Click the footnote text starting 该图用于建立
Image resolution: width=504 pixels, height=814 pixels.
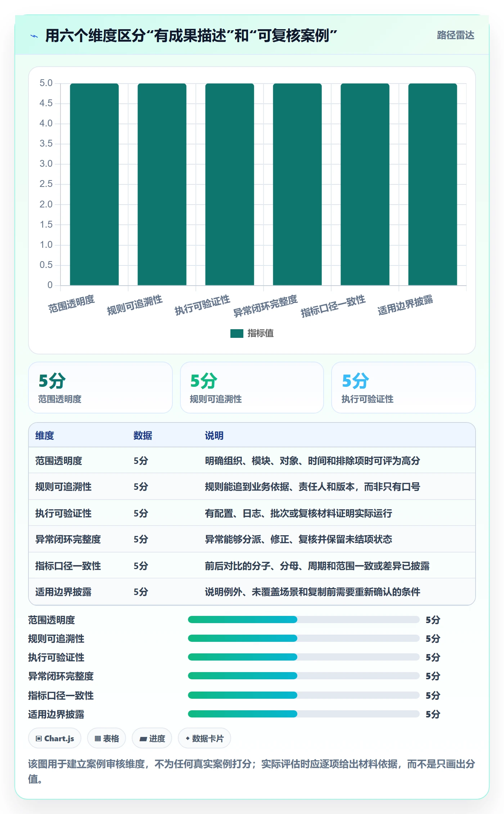[x=252, y=771]
